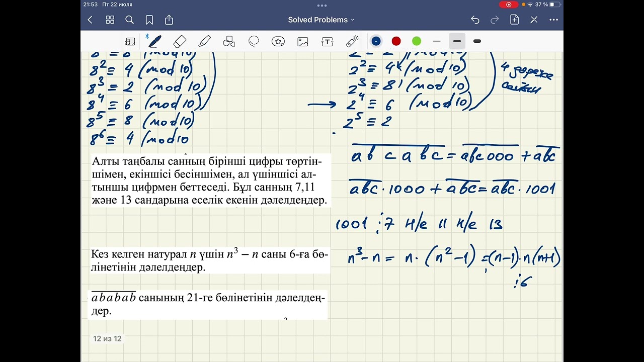Select the Highlighter tool
The image size is (644, 362).
pyautogui.click(x=204, y=41)
